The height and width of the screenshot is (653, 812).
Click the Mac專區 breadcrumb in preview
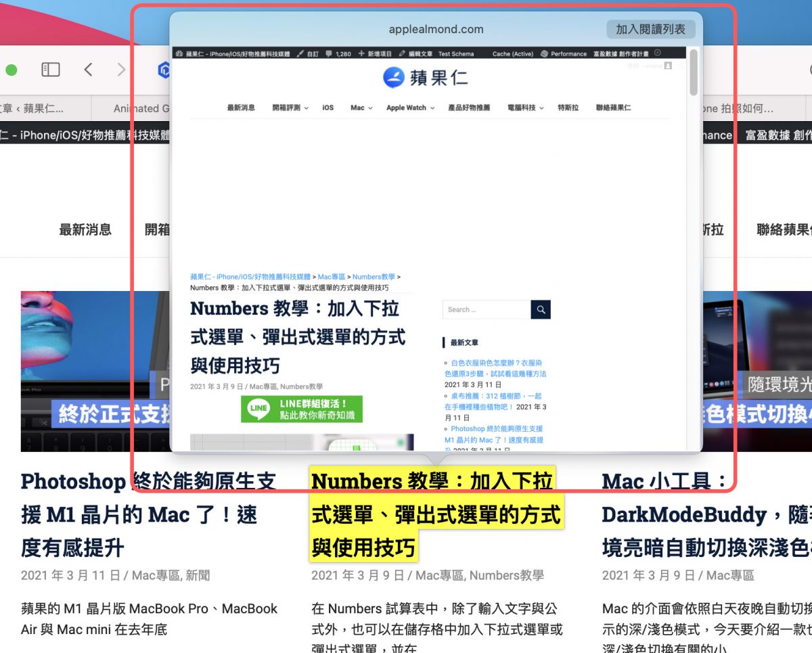point(332,277)
